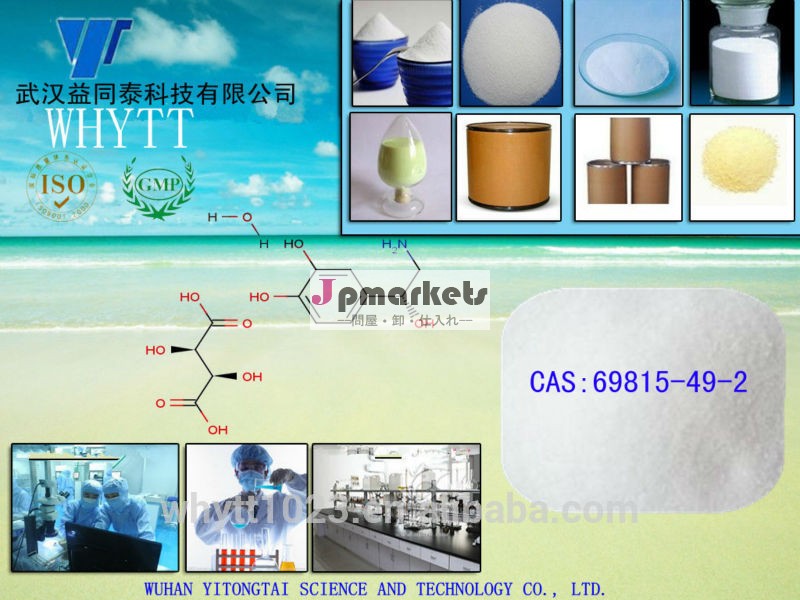Click the blue WHYTT company logo emblem

coord(94,48)
